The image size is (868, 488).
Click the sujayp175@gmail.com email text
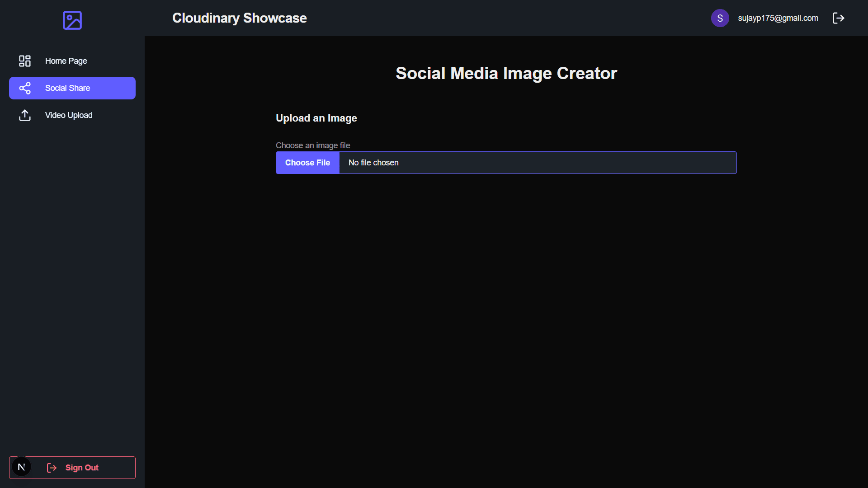click(778, 18)
